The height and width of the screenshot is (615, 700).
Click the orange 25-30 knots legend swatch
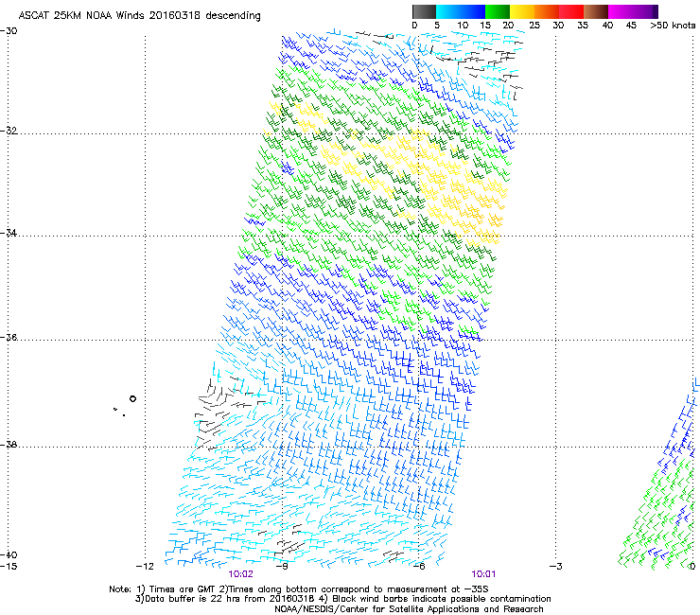(x=547, y=11)
